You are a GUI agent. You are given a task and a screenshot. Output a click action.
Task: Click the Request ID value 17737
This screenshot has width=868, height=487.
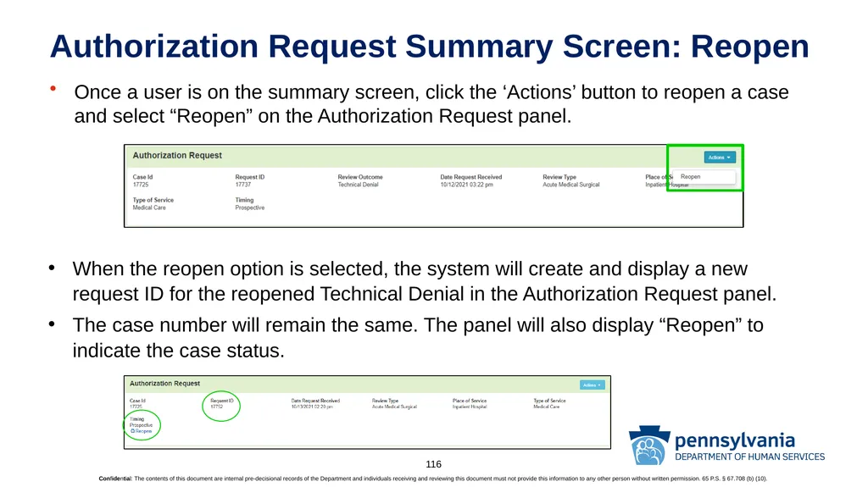[242, 185]
